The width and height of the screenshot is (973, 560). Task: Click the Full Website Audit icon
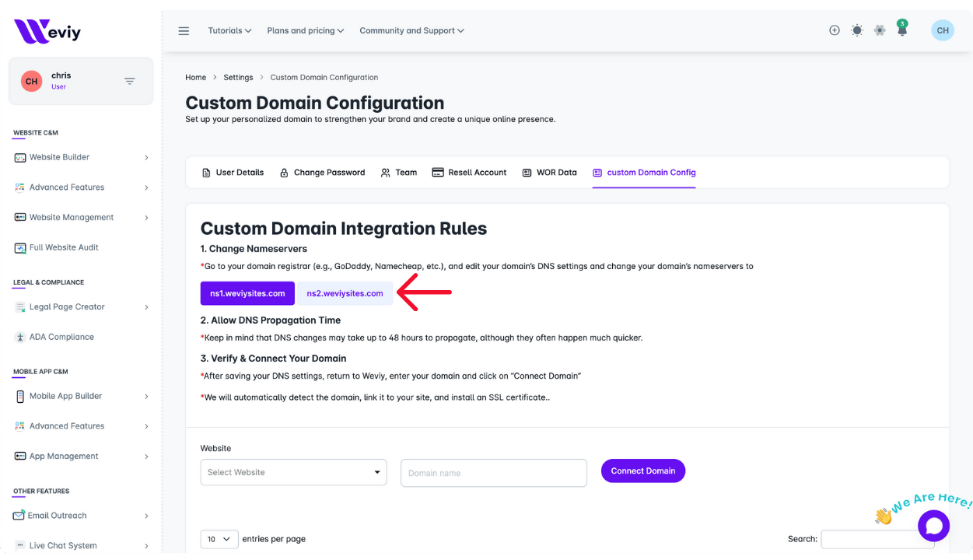[x=20, y=248]
